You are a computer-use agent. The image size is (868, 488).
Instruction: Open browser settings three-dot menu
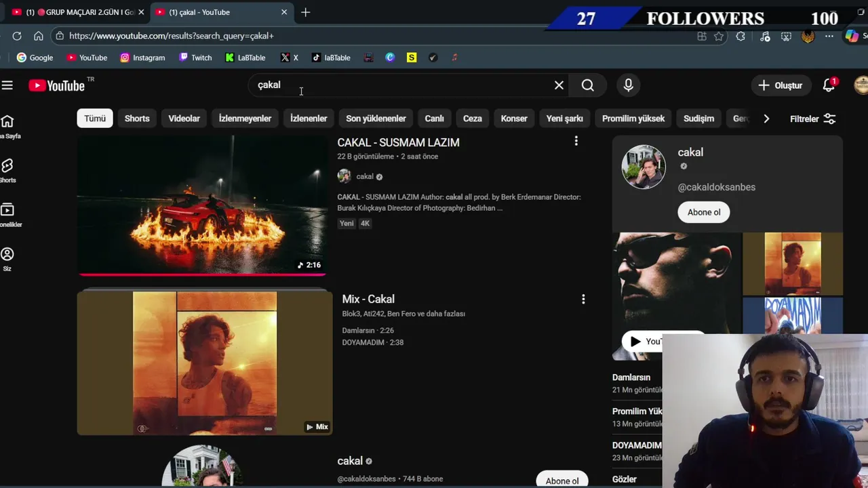click(x=829, y=37)
